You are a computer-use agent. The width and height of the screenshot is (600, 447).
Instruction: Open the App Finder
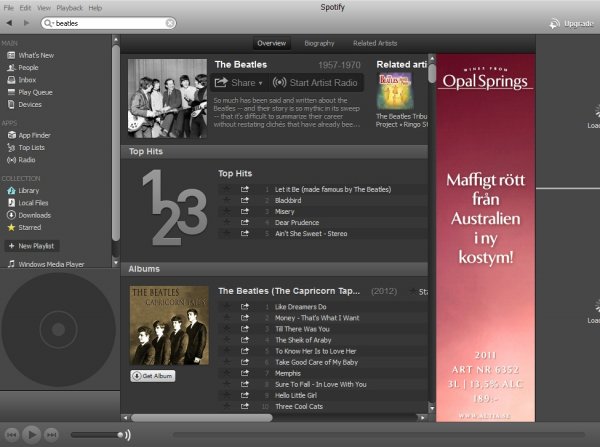click(34, 134)
